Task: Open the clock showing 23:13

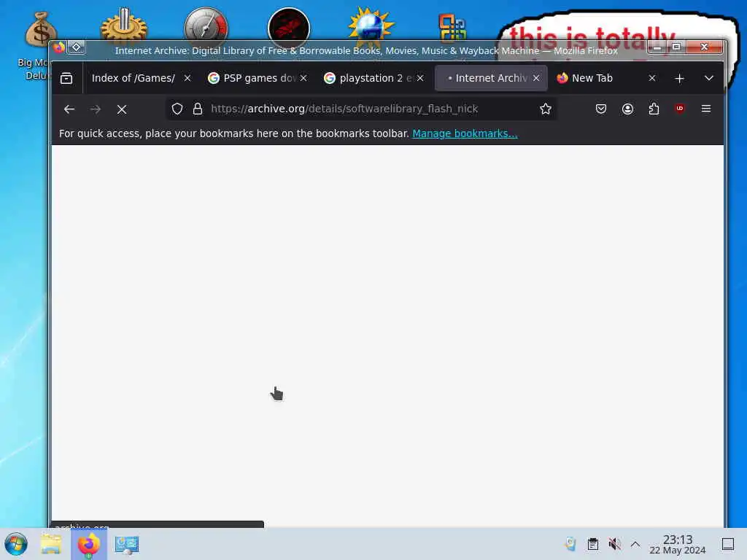Action: pos(678,544)
